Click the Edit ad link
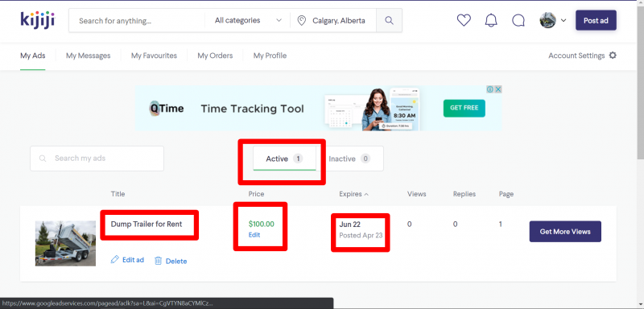644x309 pixels. pyautogui.click(x=133, y=260)
